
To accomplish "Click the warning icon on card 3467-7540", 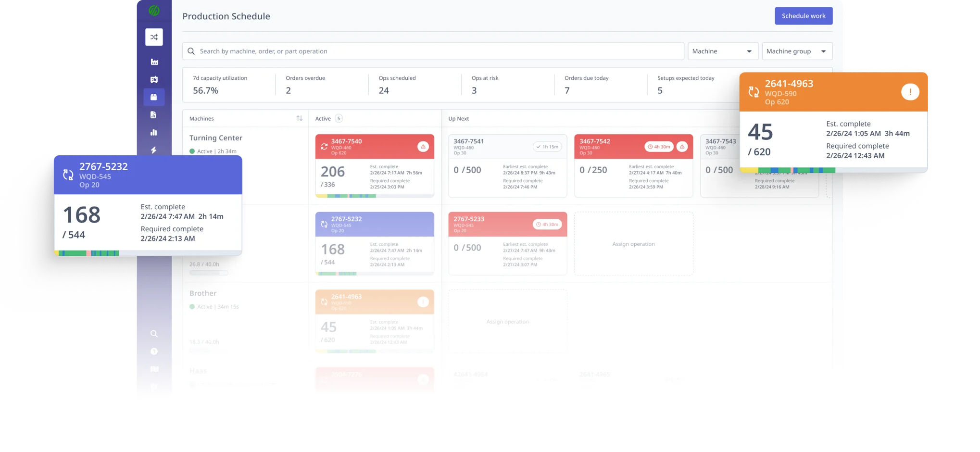I will 424,146.
